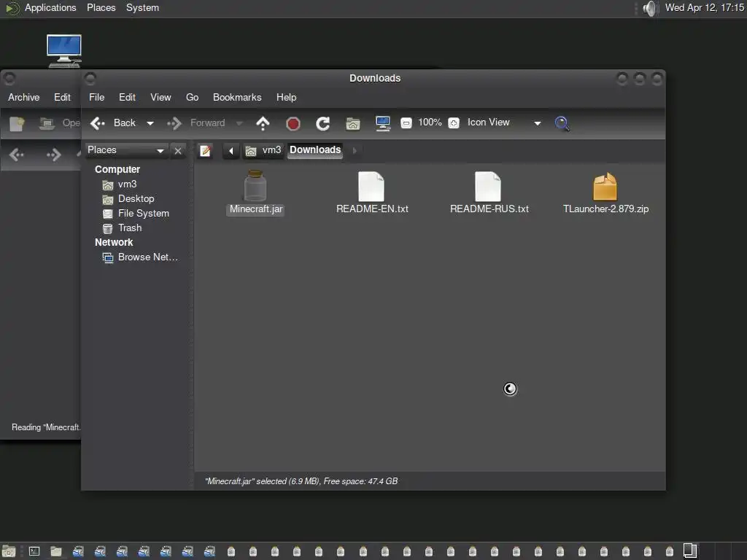The width and height of the screenshot is (747, 560).
Task: Open terminal window from bottom panel
Action: pyautogui.click(x=34, y=551)
